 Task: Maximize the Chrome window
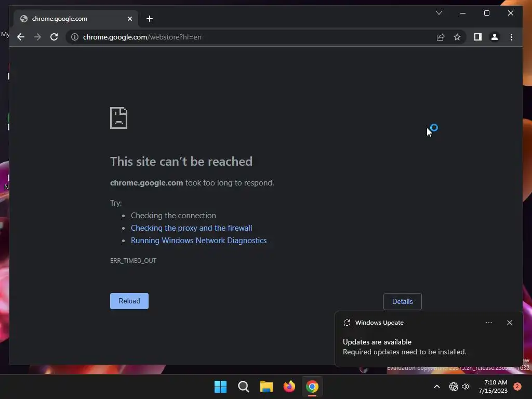(486, 13)
